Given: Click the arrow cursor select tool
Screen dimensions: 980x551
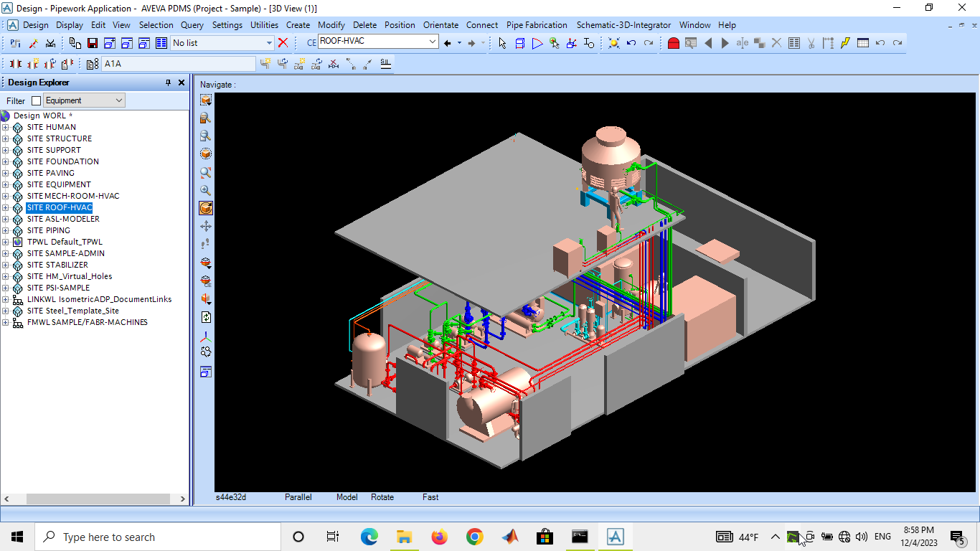Looking at the screenshot, I should (502, 43).
